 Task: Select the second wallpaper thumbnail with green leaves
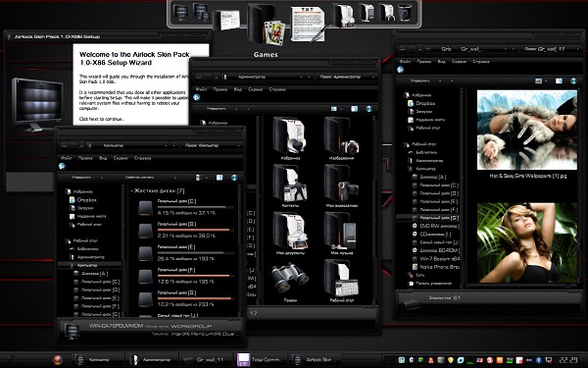(x=527, y=242)
